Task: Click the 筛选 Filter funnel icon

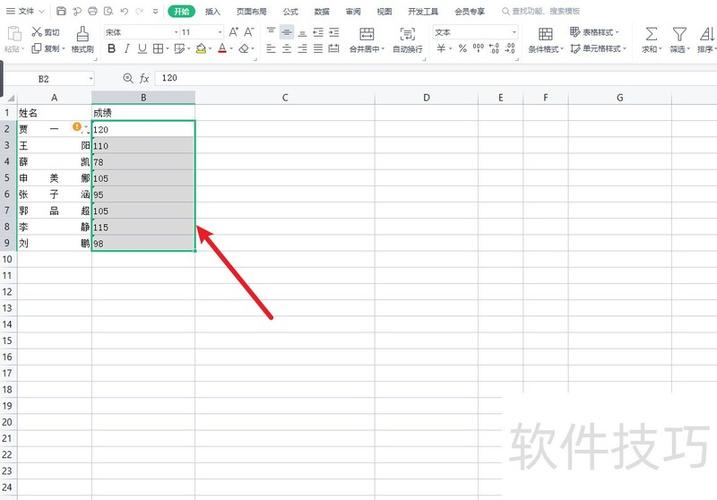Action: (679, 34)
